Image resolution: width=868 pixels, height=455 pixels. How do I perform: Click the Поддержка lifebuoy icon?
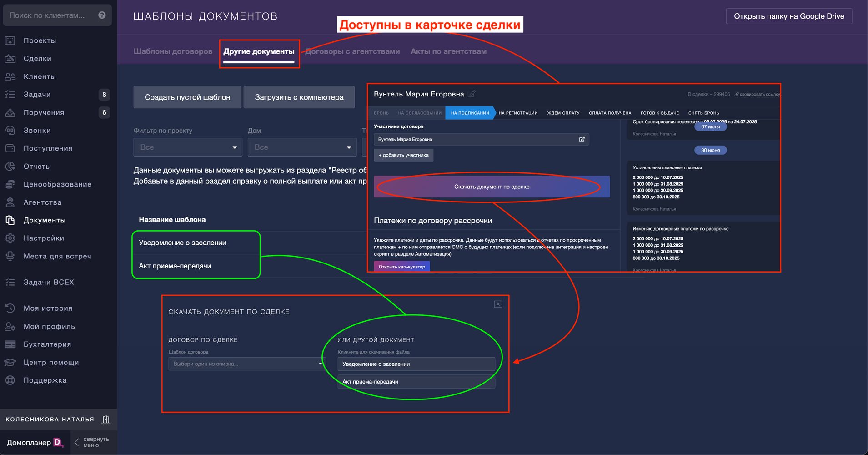[x=10, y=380]
